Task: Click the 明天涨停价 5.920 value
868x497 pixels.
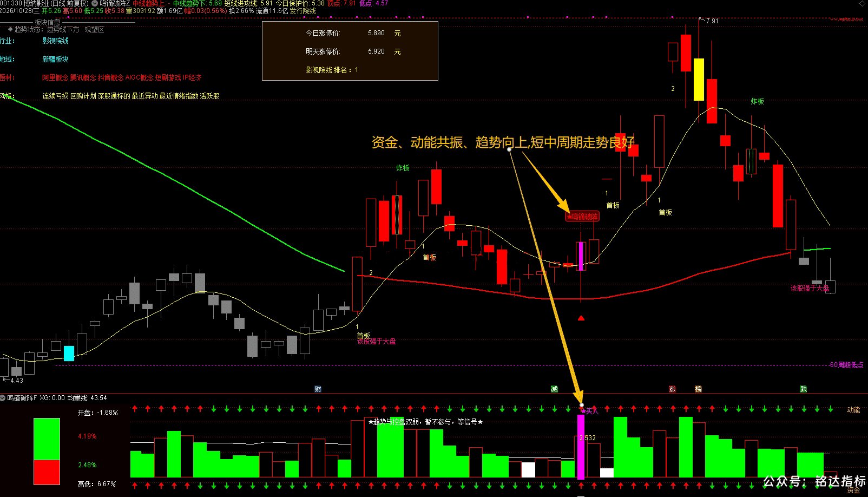Action: coord(376,51)
